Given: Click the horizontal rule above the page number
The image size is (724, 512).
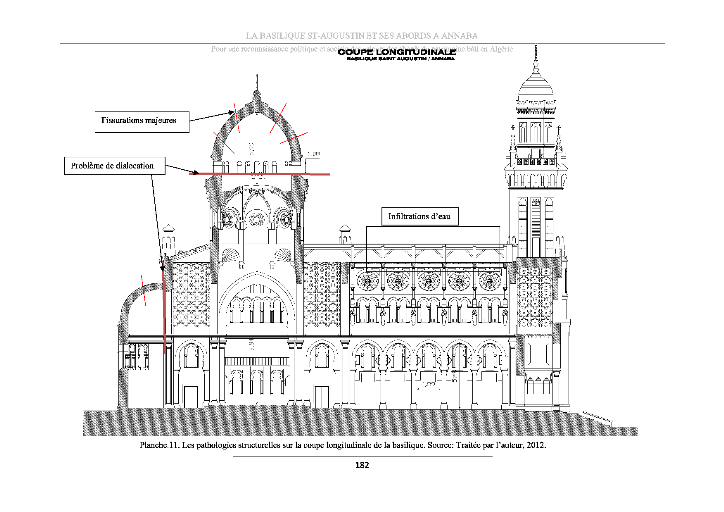Looking at the screenshot, I should click(x=362, y=456).
